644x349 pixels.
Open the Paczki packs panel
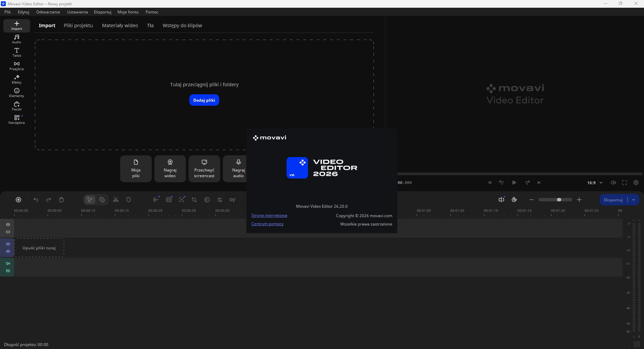16,106
